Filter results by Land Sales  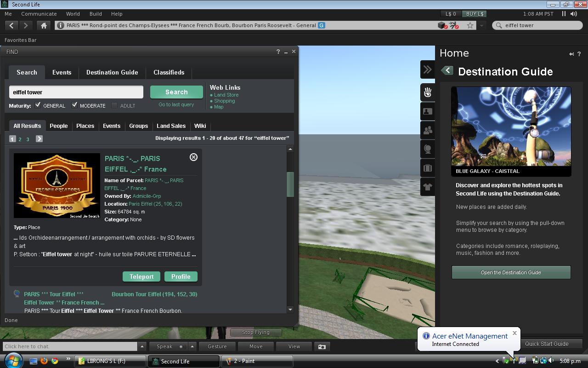171,126
